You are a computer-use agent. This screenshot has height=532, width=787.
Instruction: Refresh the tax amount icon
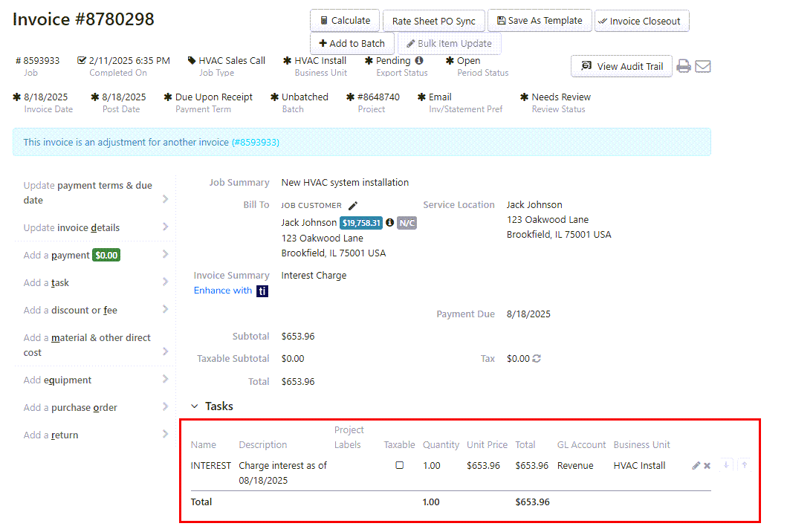[x=537, y=358]
